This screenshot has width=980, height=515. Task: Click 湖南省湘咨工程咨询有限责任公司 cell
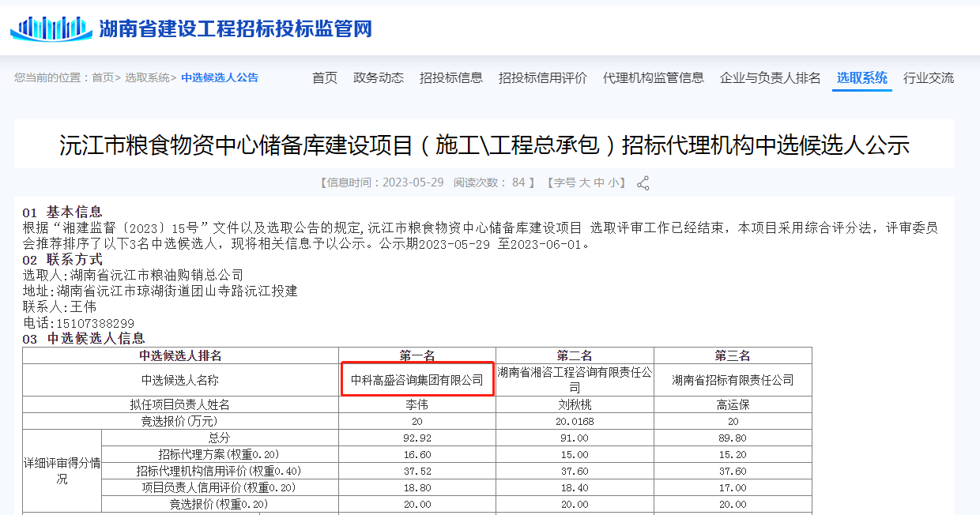[x=575, y=380]
